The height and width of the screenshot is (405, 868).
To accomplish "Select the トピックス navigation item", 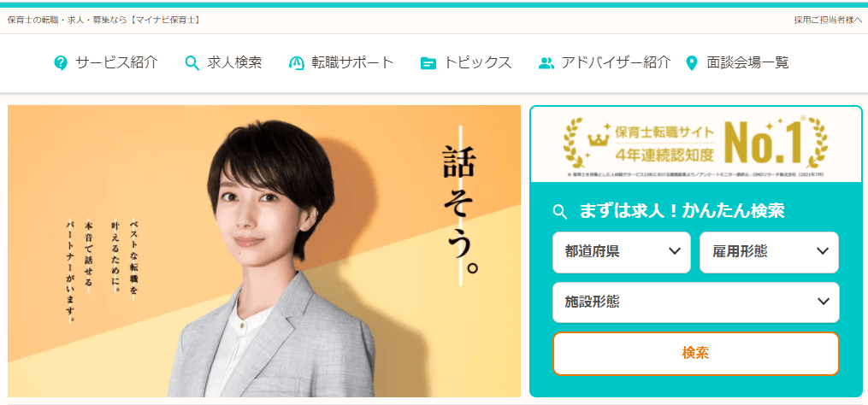I will click(477, 63).
